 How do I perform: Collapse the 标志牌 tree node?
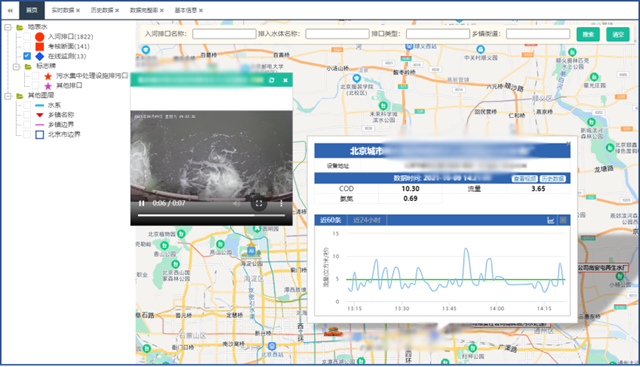tap(16, 66)
